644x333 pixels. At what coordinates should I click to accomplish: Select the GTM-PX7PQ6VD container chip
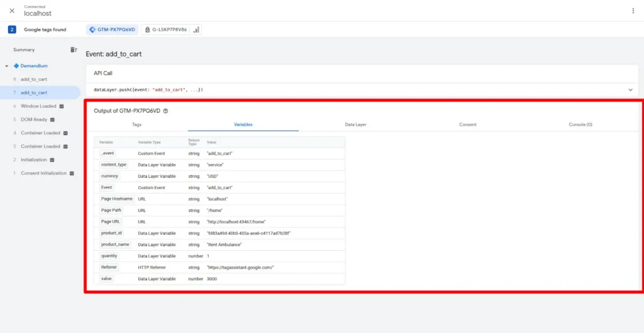[x=112, y=30]
